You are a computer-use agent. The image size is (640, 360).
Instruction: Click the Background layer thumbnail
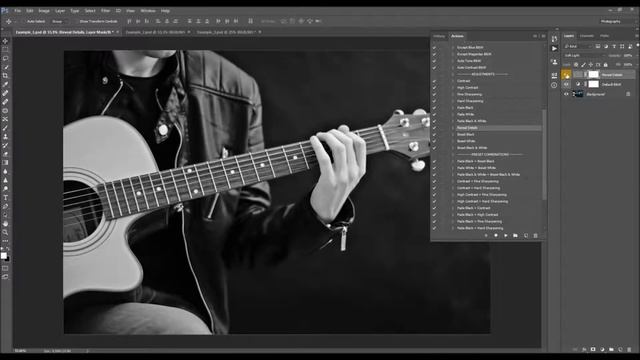tap(578, 94)
